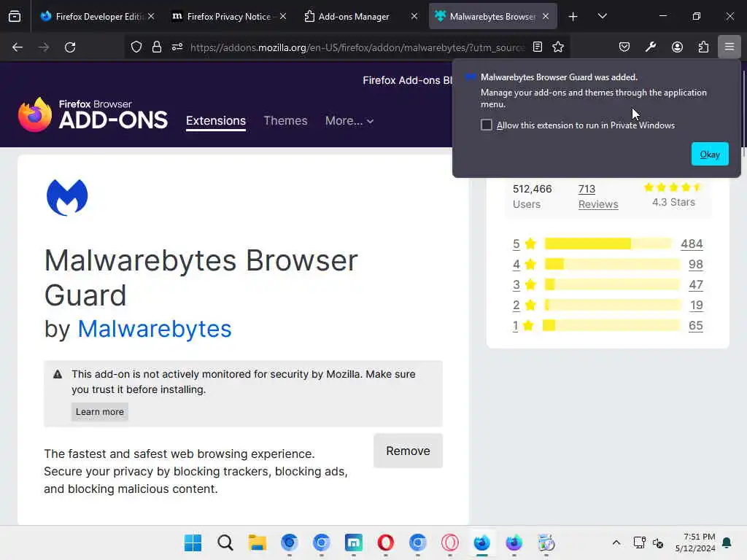Screen dimensions: 747x560
Task: Close the Malwarebytes Browser Guard tab
Action: coord(546,16)
